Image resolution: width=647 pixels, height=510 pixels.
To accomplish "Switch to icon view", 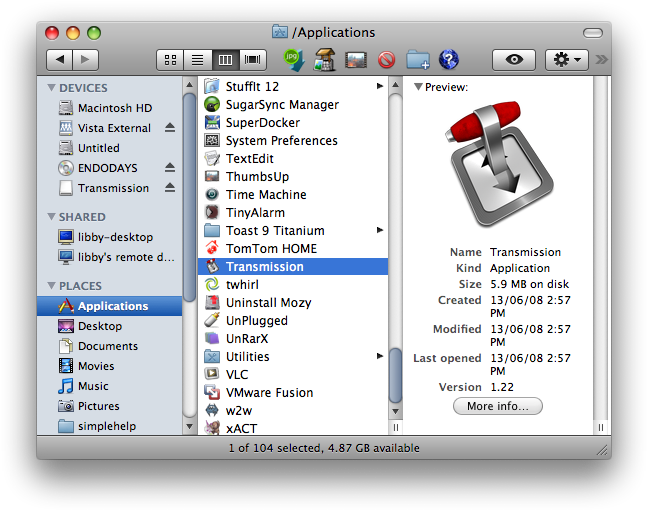I will click(x=170, y=60).
